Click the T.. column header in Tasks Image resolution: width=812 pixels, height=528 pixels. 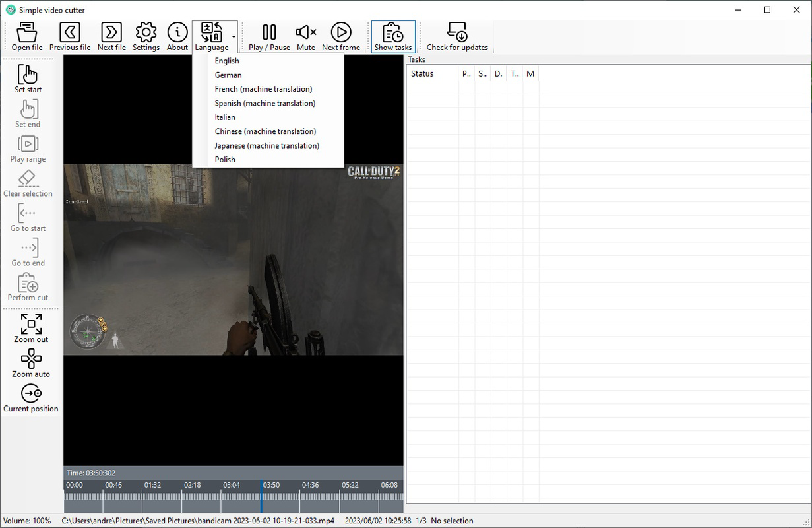tap(515, 73)
